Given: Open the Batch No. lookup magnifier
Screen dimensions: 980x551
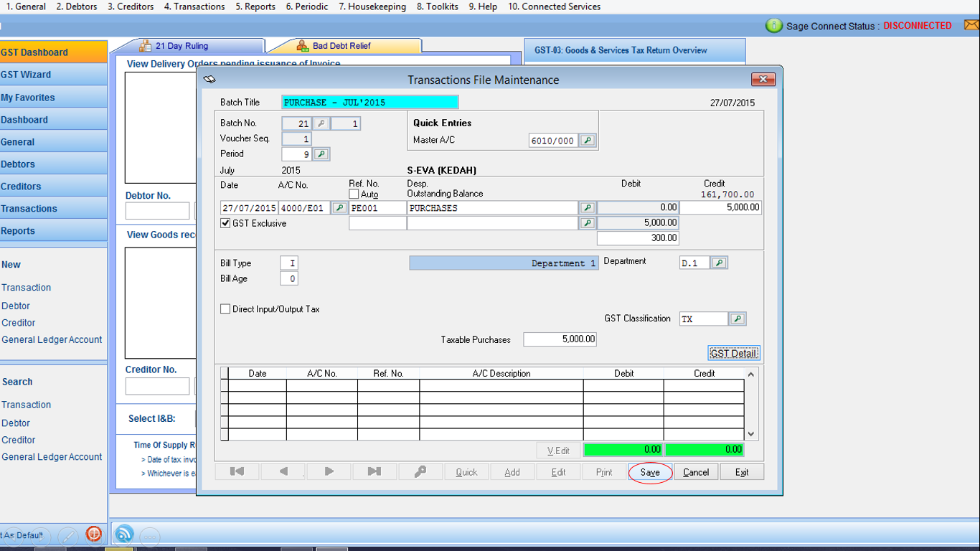Looking at the screenshot, I should pyautogui.click(x=321, y=123).
